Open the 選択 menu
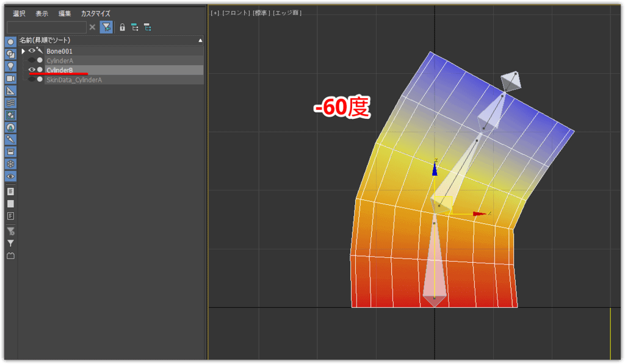This screenshot has width=625, height=364. [x=19, y=13]
